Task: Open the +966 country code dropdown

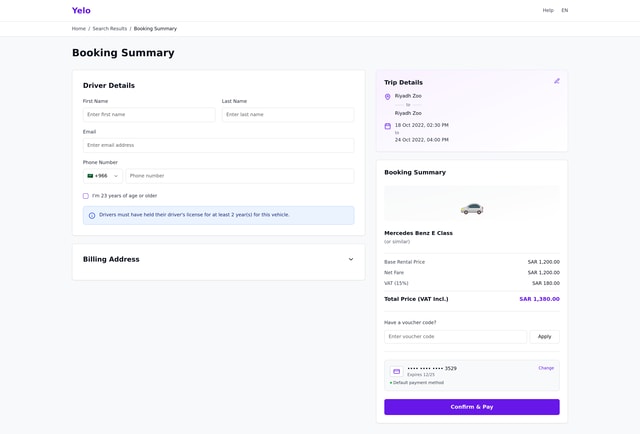Action: pos(102,176)
